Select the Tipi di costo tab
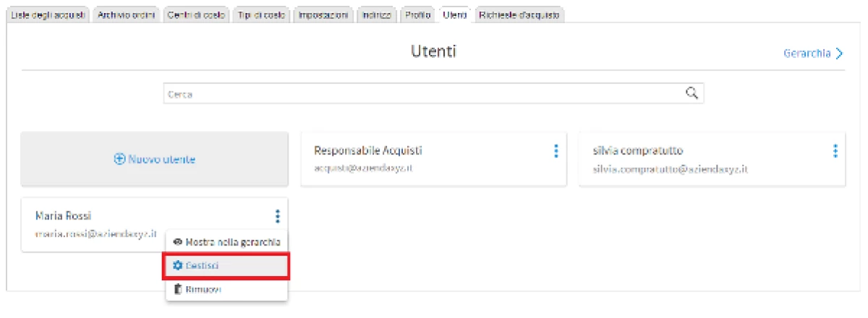Screen dimensions: 868x318 (x=261, y=15)
